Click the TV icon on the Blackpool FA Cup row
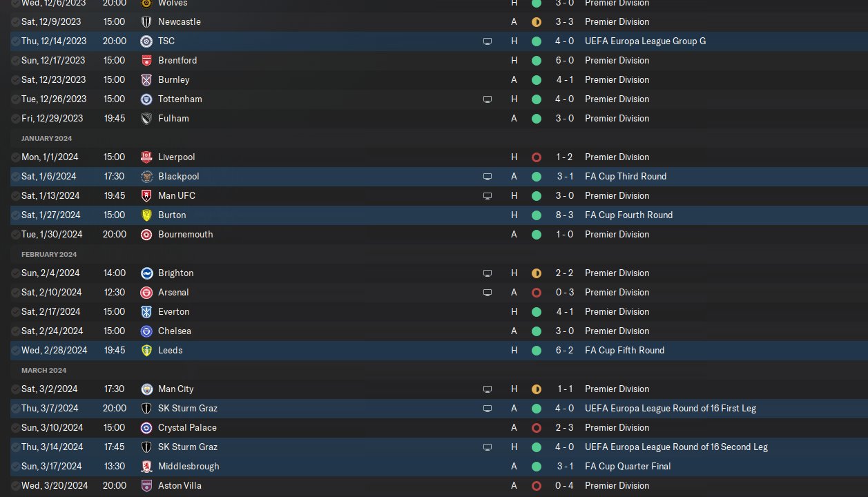 tap(487, 176)
